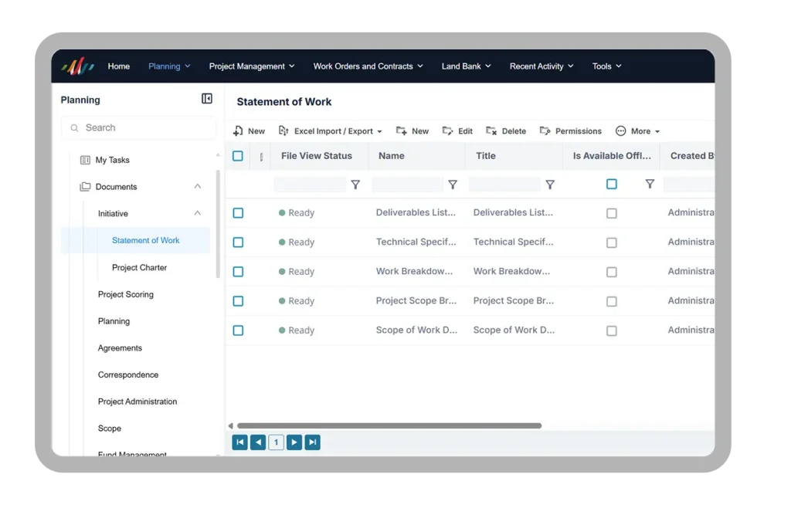Toggle the offline availability filter checkbox
The height and width of the screenshot is (532, 791).
coord(612,184)
